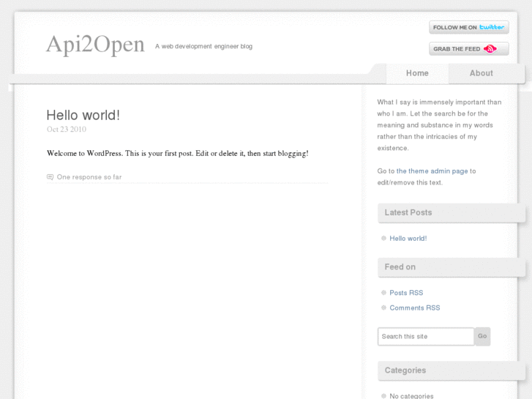This screenshot has height=399, width=532.
Task: Click the Search this site field
Action: pos(426,337)
